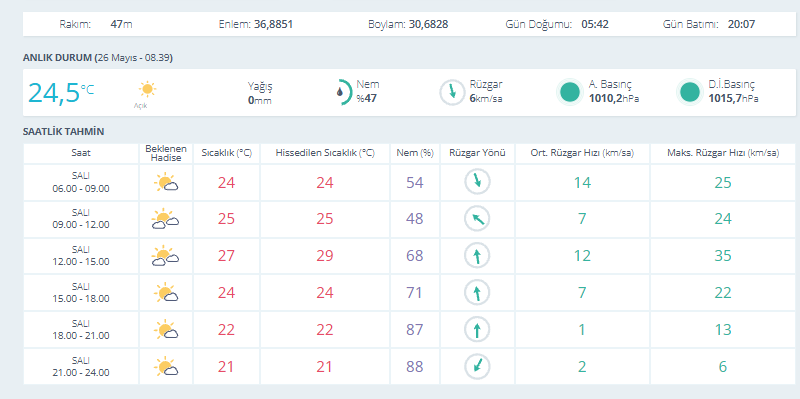Click wind direction arrow for 18.00 - 21.00
The height and width of the screenshot is (399, 800).
tap(477, 330)
